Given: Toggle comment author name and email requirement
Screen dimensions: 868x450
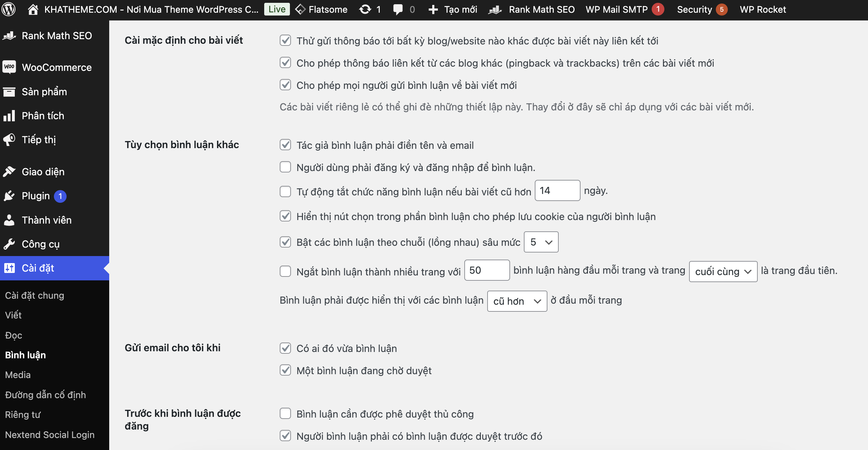Looking at the screenshot, I should pos(285,145).
